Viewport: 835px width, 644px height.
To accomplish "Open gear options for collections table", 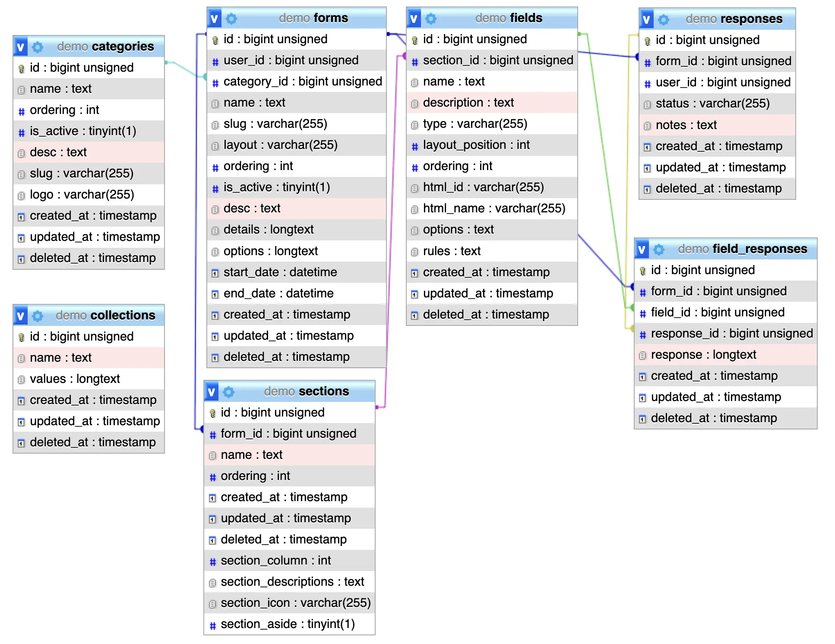I will (38, 316).
